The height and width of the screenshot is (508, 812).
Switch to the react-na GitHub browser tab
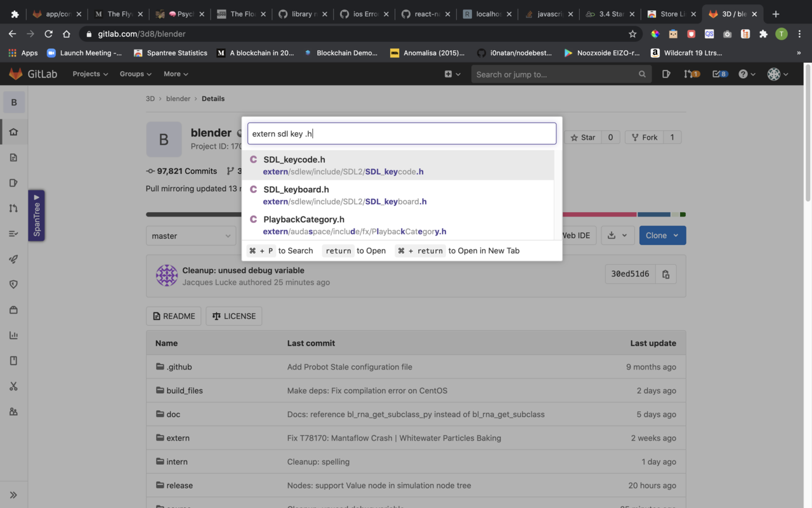426,14
